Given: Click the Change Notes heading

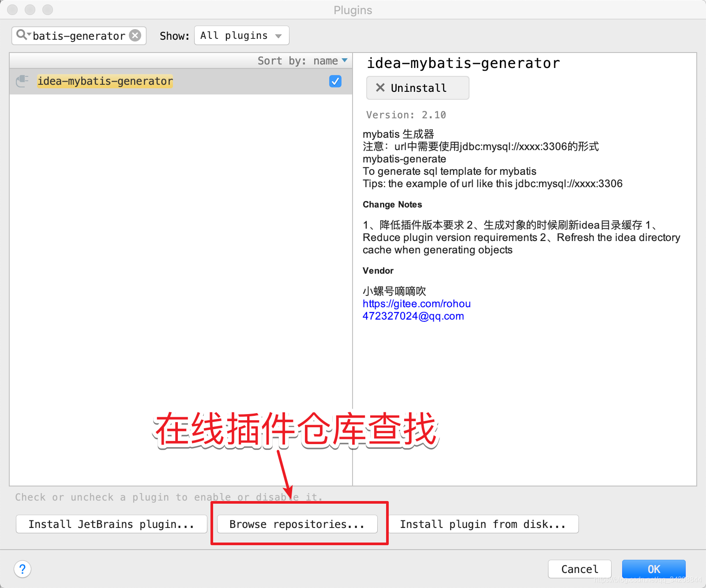Looking at the screenshot, I should point(392,204).
